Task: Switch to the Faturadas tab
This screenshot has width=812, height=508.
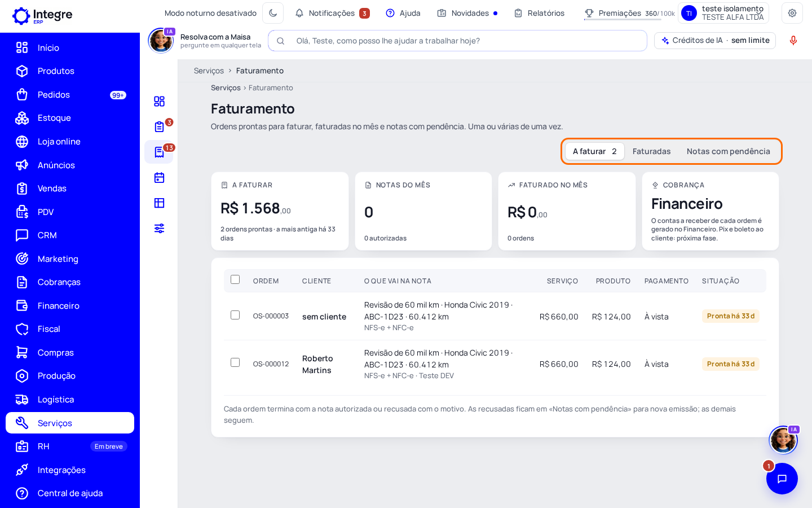Action: coord(652,151)
